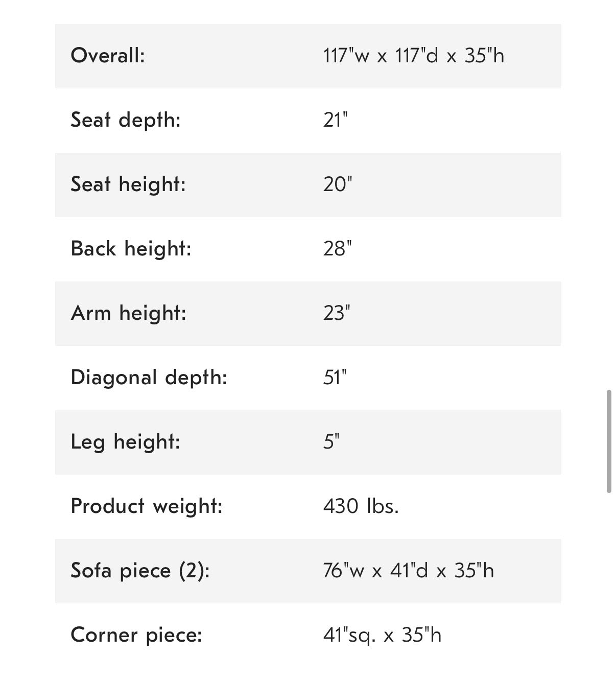Click the Arm height value 23"

pos(337,313)
